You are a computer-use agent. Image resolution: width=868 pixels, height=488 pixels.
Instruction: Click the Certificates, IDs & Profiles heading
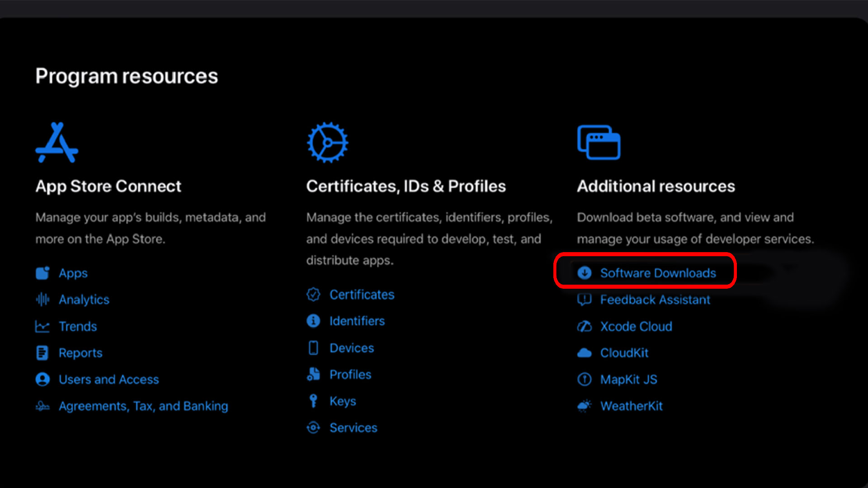coord(406,186)
